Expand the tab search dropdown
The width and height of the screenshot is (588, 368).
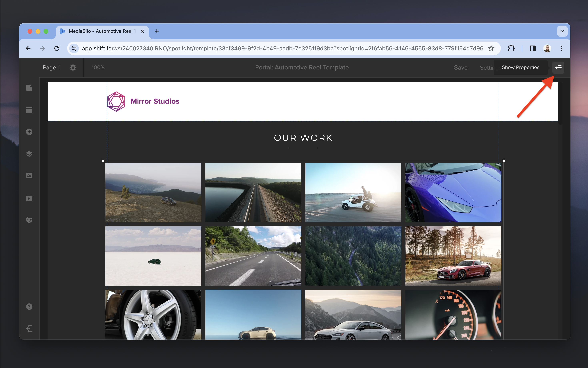(562, 31)
